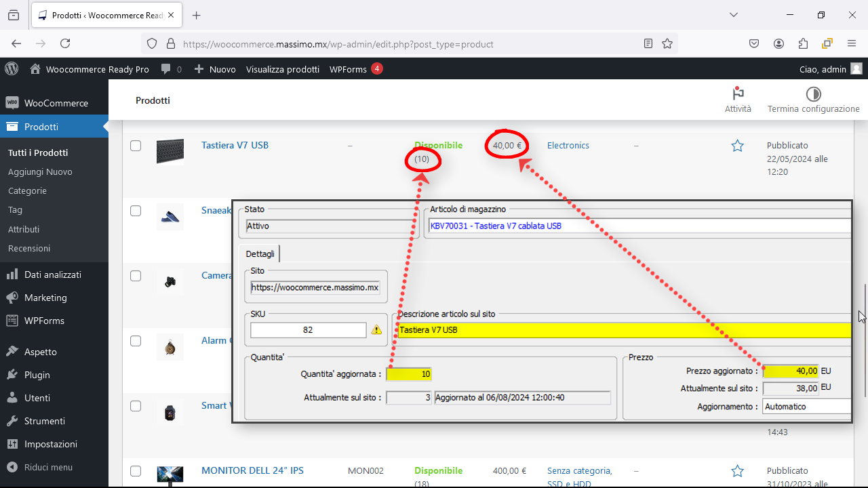Screen dimensions: 868x488
Task: Click the SKU warning triangle icon
Action: pyautogui.click(x=376, y=330)
